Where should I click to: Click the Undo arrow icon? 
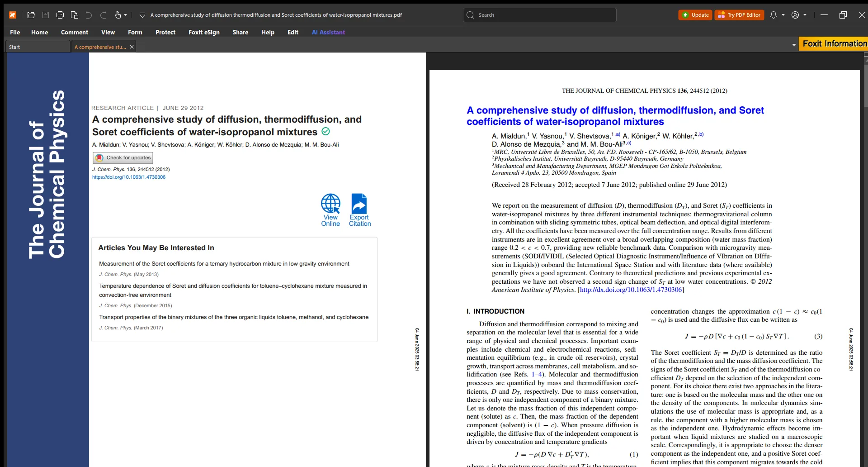coord(89,15)
